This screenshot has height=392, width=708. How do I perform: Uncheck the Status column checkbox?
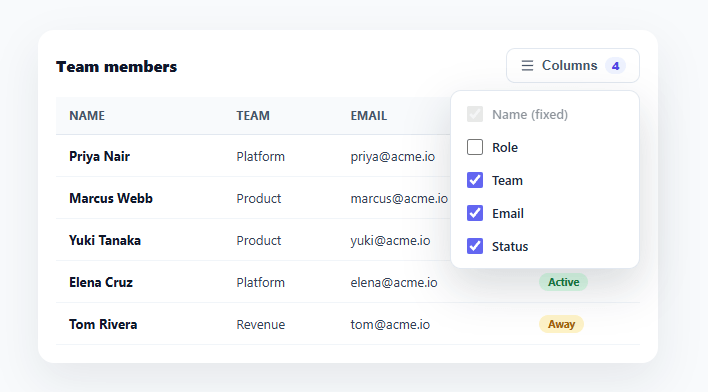coord(475,246)
